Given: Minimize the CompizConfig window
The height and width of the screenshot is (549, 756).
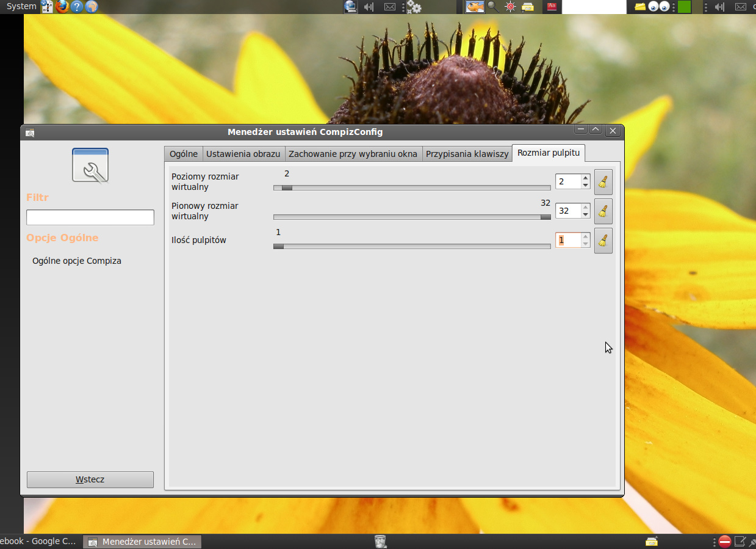Looking at the screenshot, I should [x=581, y=130].
